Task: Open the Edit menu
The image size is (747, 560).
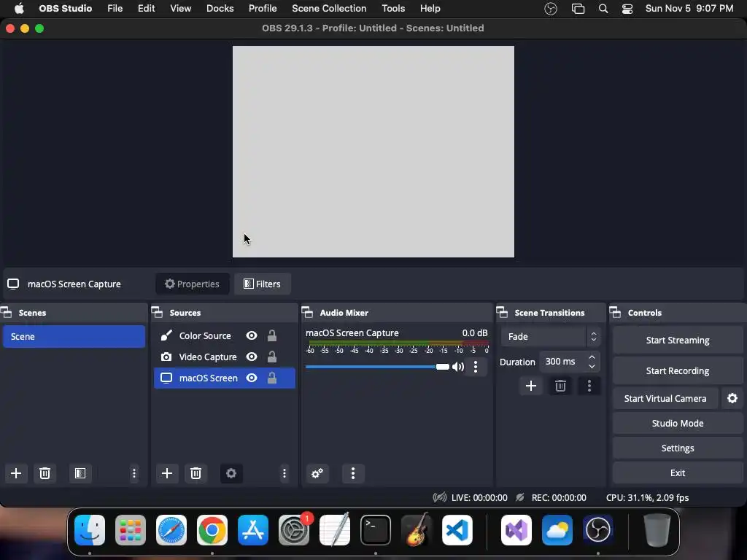Action: click(x=146, y=9)
